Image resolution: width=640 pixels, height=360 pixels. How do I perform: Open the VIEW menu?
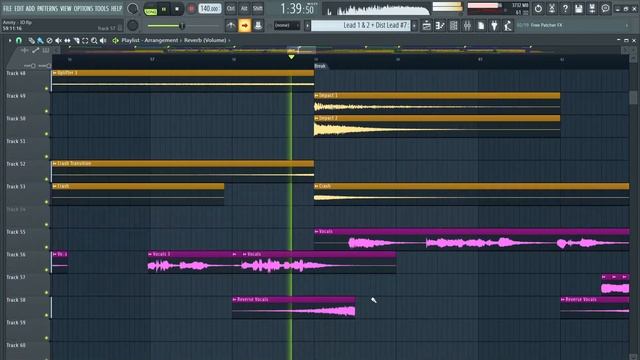pos(66,8)
